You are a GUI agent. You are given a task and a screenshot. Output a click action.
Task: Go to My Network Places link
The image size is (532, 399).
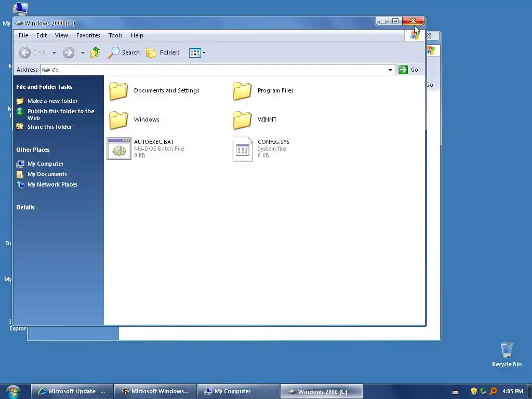[52, 184]
